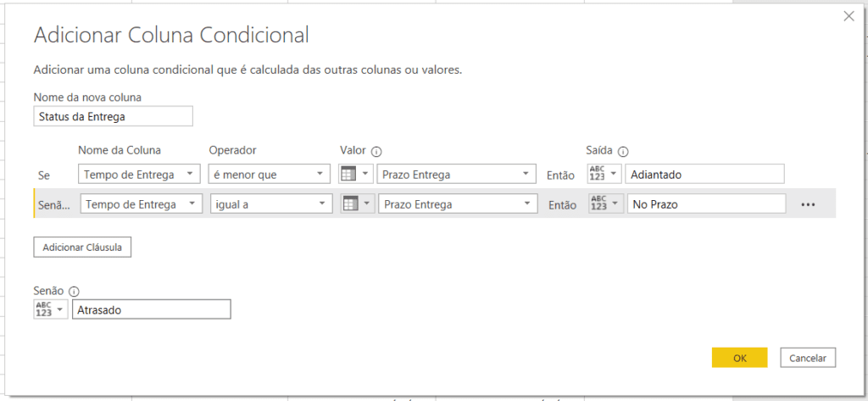Viewport: 868px width, 401px height.
Task: Click the Operador column header label
Action: point(233,150)
